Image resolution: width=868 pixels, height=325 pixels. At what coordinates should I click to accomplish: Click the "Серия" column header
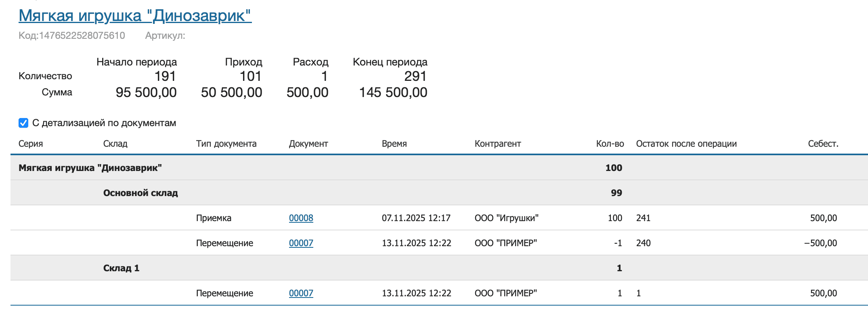pos(30,144)
